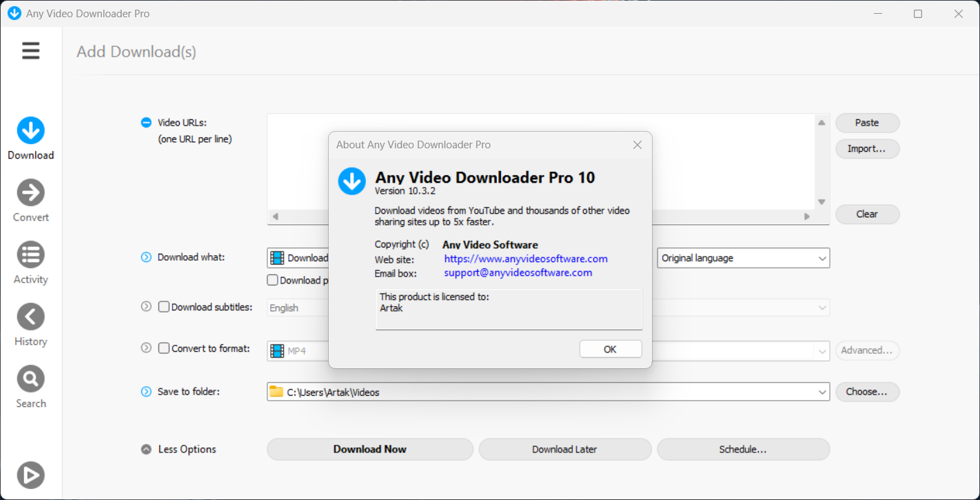Enable the Download subtitles checkbox
Screen dimensions: 980x500
pos(164,307)
